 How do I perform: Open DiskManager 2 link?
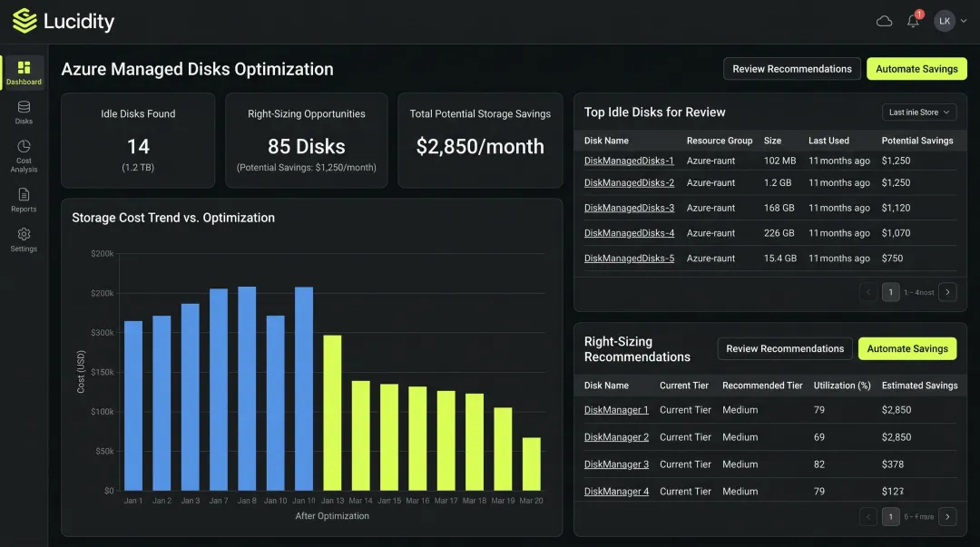click(616, 437)
